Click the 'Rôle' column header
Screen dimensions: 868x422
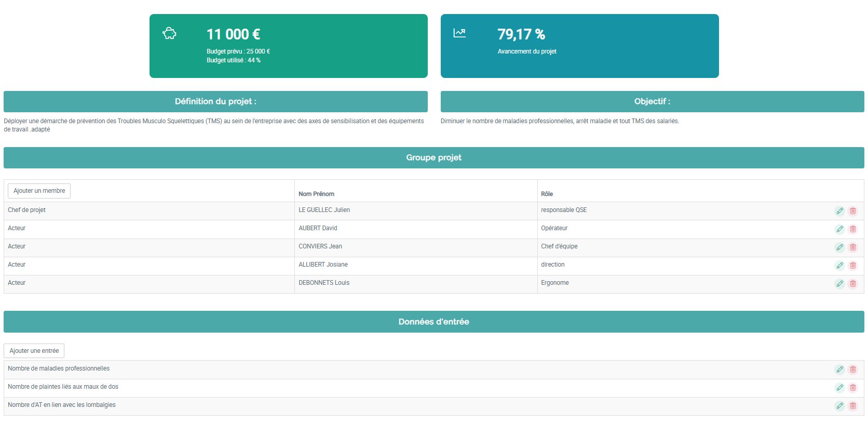point(547,194)
